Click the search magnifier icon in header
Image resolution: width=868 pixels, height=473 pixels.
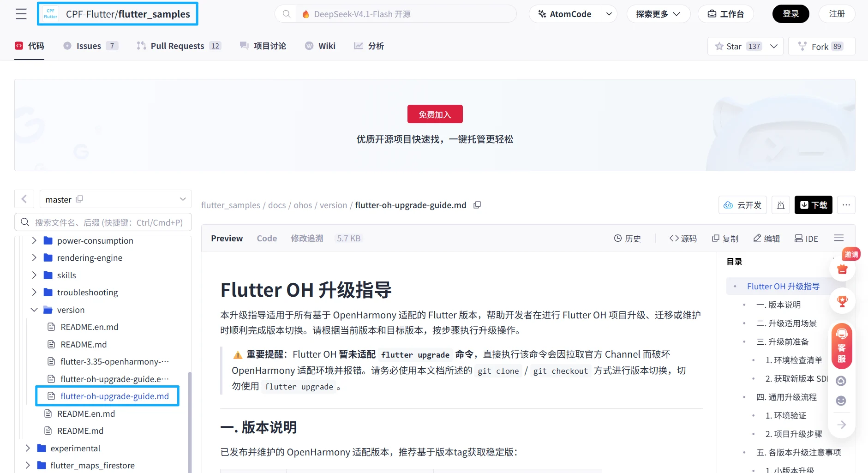(287, 14)
